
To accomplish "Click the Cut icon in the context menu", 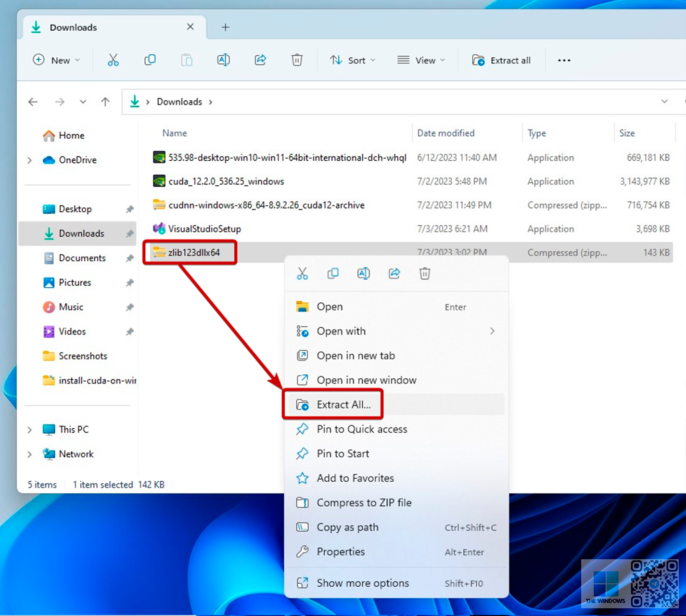I will pyautogui.click(x=302, y=274).
